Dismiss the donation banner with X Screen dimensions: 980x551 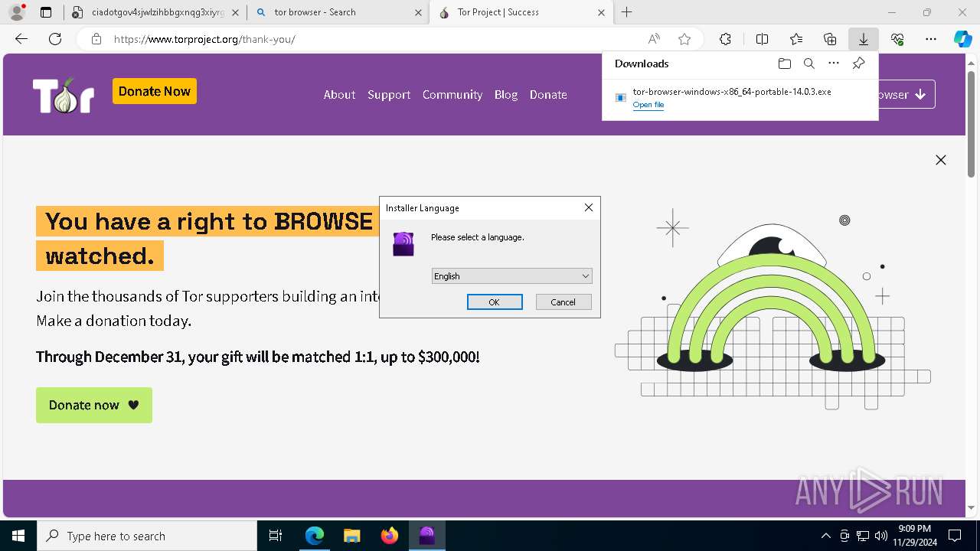tap(941, 160)
